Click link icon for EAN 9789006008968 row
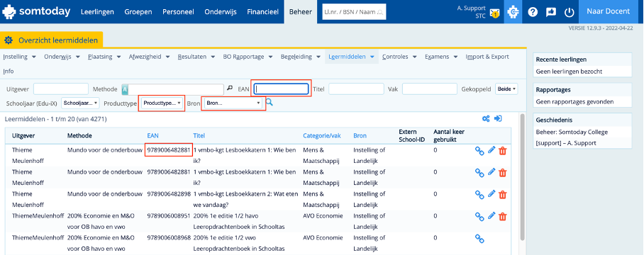This screenshot has height=255, width=644. 479,238
